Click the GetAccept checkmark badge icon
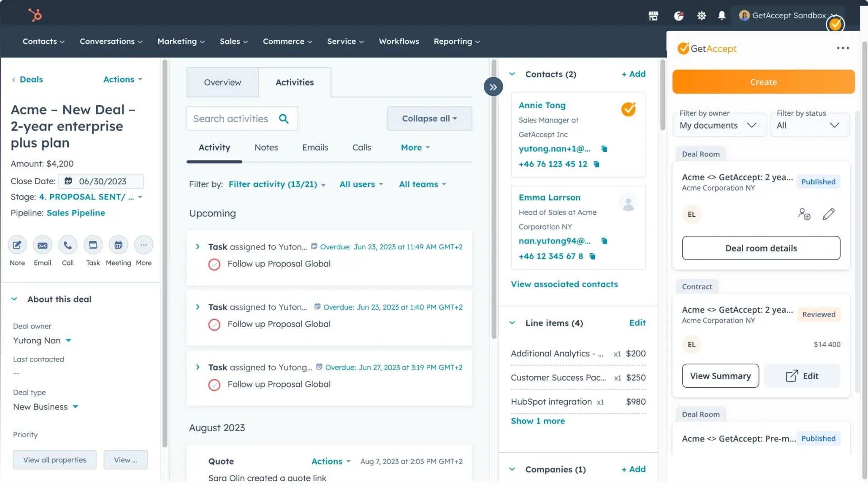 835,24
